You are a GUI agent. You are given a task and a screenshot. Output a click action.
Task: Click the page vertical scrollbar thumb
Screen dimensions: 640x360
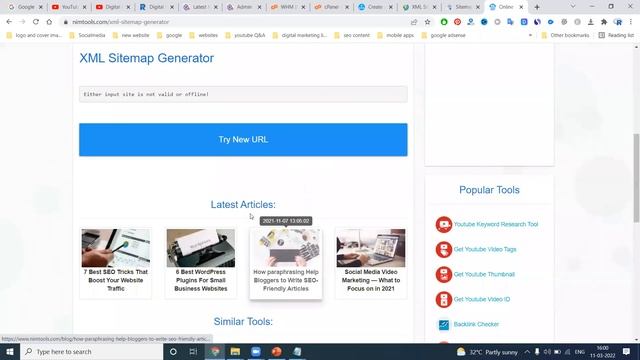tap(636, 178)
